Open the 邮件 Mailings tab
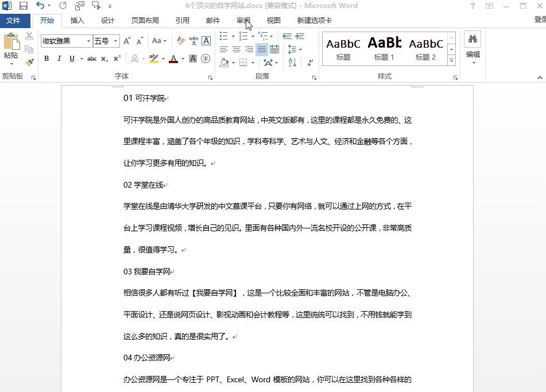This screenshot has width=546, height=392. [x=213, y=21]
